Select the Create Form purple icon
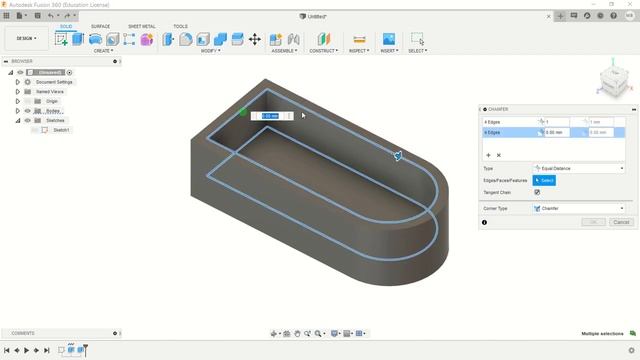This screenshot has width=640, height=360. tap(147, 39)
